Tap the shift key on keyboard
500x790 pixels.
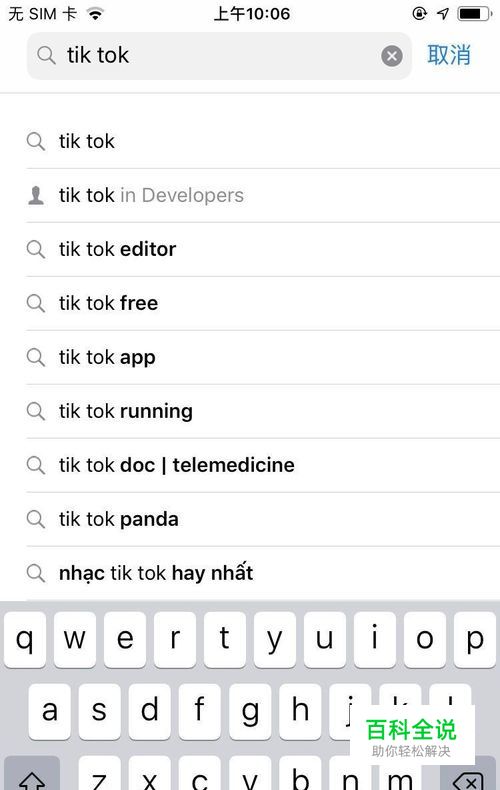coord(32,774)
